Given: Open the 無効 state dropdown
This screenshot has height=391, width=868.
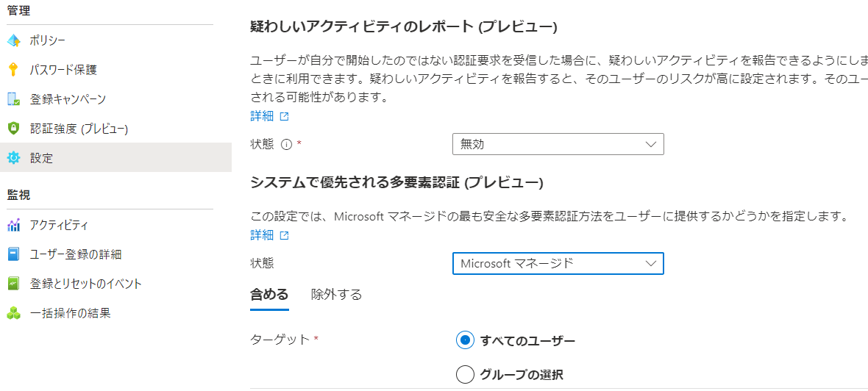Looking at the screenshot, I should click(558, 144).
